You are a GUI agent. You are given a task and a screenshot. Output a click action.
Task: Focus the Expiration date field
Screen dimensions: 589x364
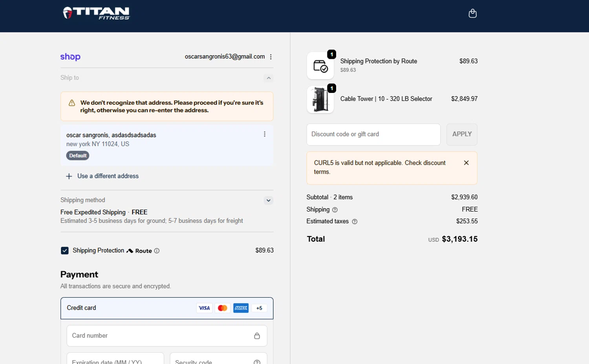pos(115,358)
